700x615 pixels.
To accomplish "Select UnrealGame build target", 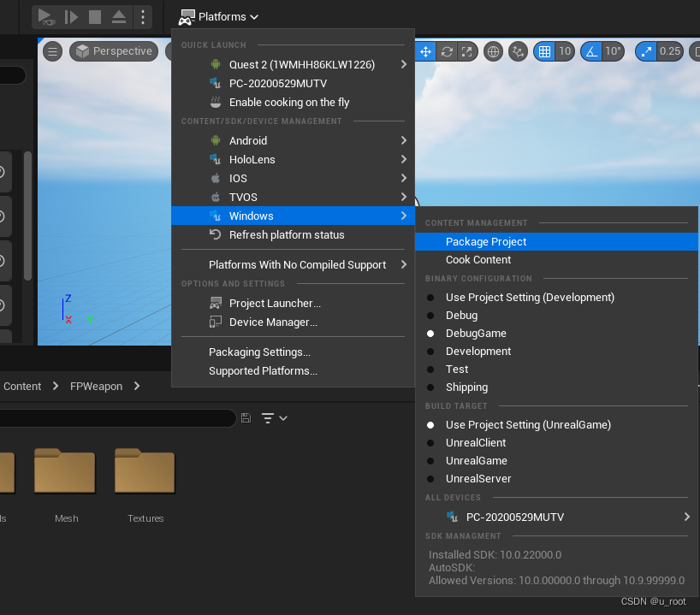I will 556,460.
